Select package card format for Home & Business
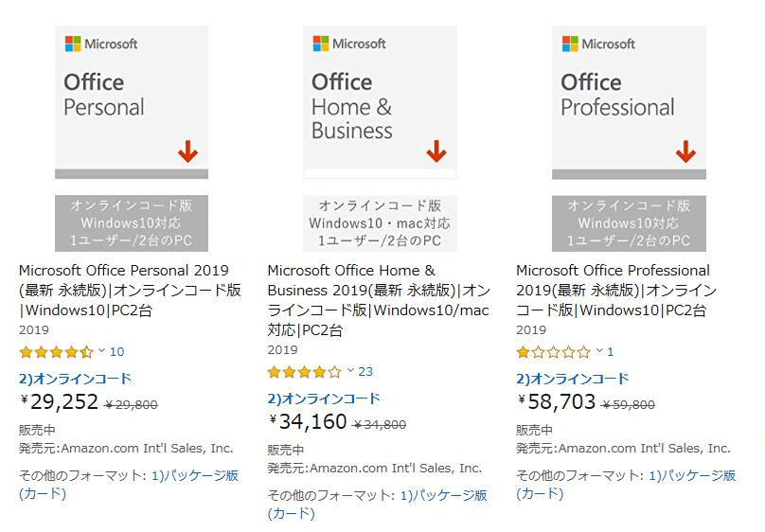The image size is (765, 532). click(x=443, y=495)
